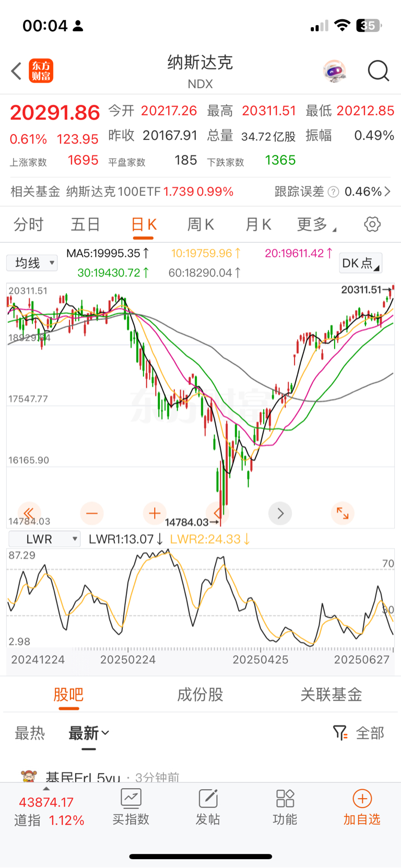Tap the MA 60:18290.04 value
401x868 pixels.
coord(204,273)
